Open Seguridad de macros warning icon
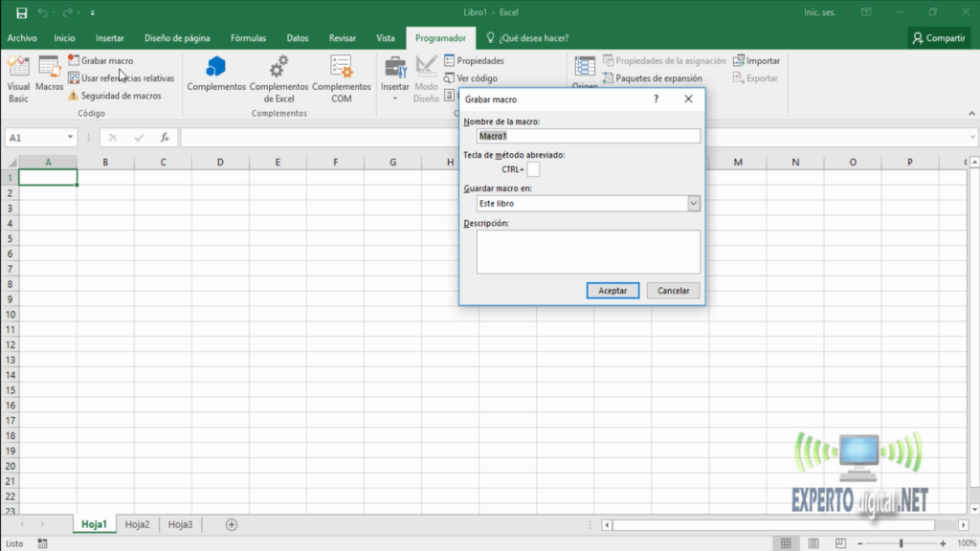 coord(73,96)
